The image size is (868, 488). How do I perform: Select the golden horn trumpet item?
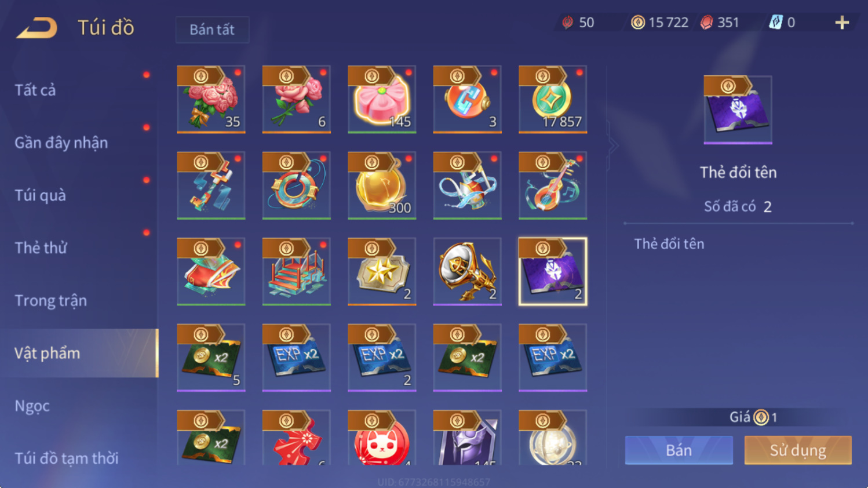click(x=468, y=271)
